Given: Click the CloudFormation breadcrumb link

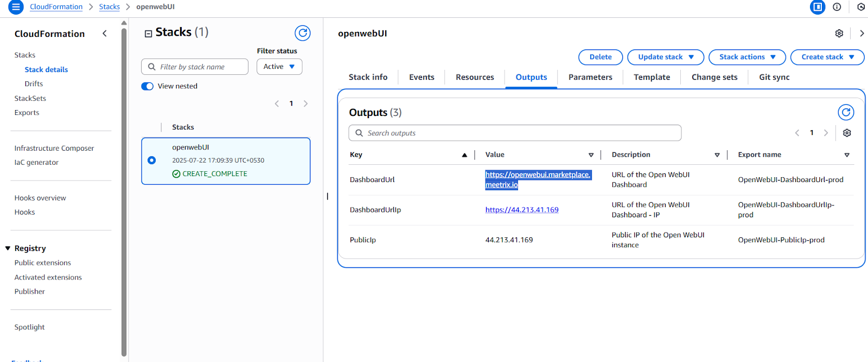Looking at the screenshot, I should point(56,7).
